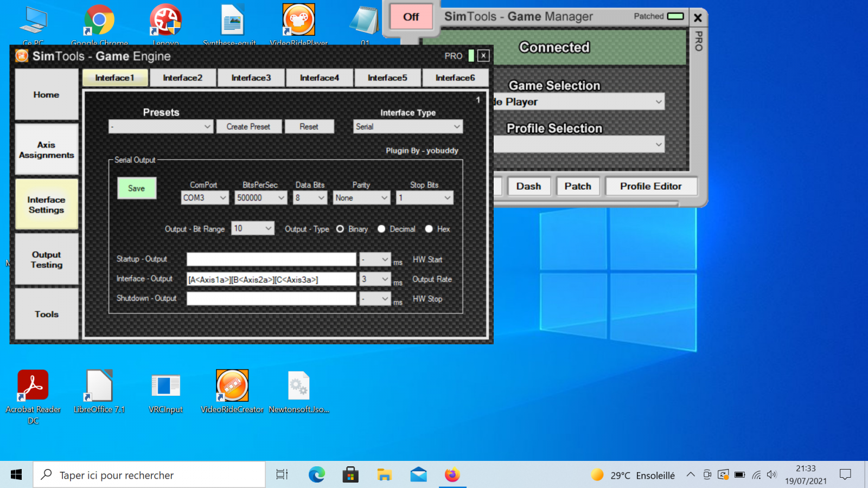The height and width of the screenshot is (488, 868).
Task: Open Wi-Fi network tray icon
Action: tap(756, 475)
